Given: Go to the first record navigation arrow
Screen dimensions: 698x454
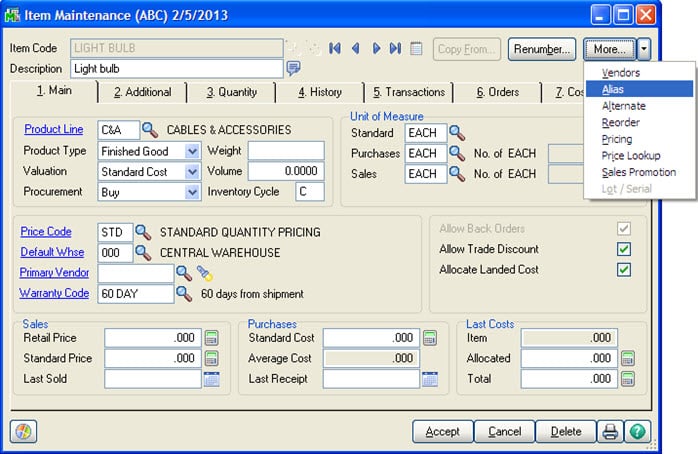Looking at the screenshot, I should coord(334,48).
